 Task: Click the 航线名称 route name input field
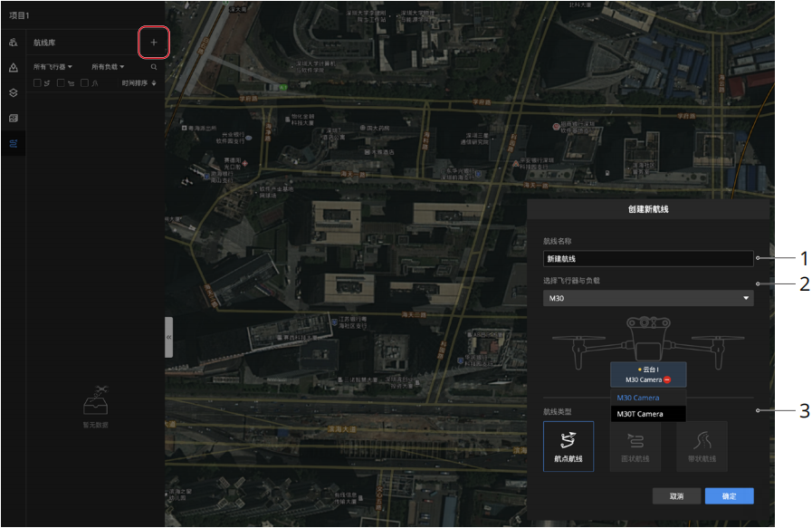648,258
